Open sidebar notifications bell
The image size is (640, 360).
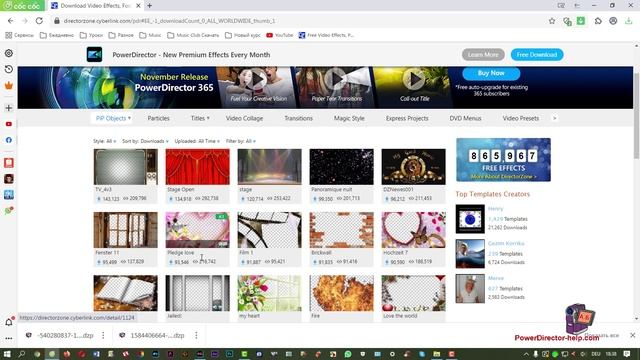9,322
